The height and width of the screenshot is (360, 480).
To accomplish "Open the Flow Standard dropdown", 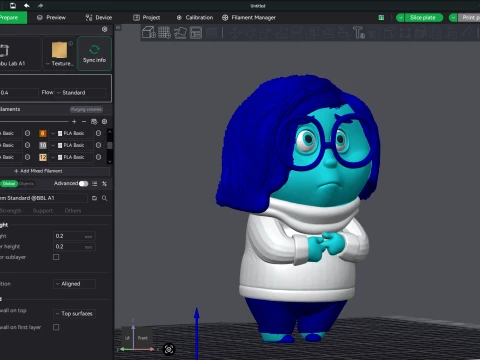I will click(x=80, y=93).
